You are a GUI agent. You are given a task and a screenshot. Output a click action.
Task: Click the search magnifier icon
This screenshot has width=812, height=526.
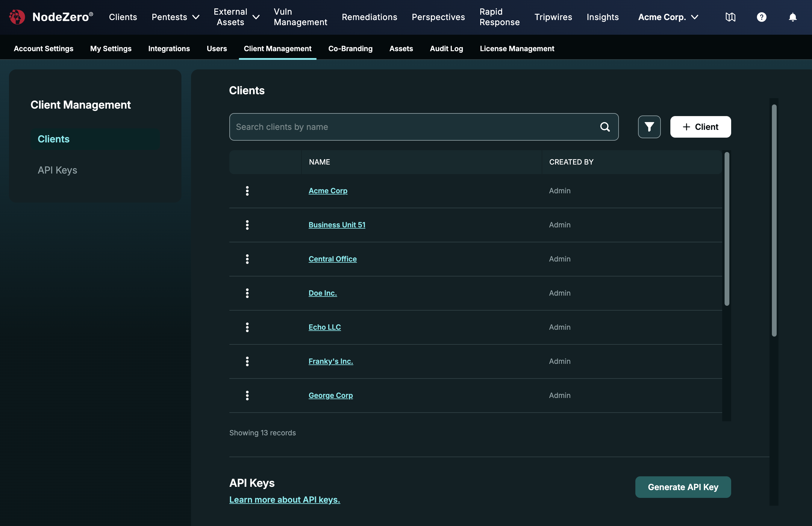coord(605,127)
